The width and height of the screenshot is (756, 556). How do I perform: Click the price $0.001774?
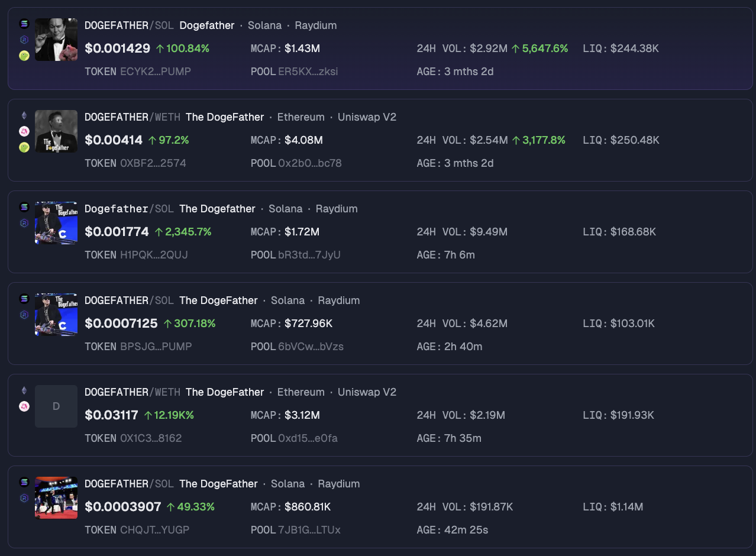(117, 232)
